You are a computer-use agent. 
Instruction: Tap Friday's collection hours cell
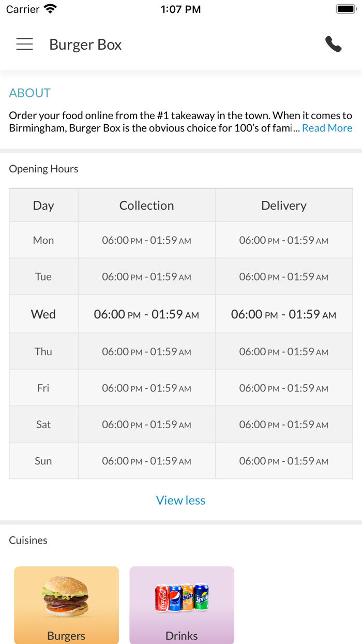pos(146,388)
